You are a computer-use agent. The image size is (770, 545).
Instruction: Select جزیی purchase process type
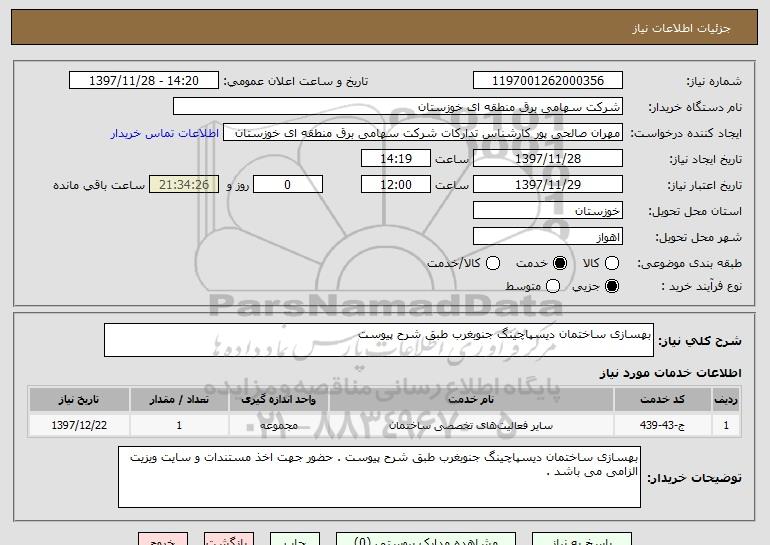613,287
